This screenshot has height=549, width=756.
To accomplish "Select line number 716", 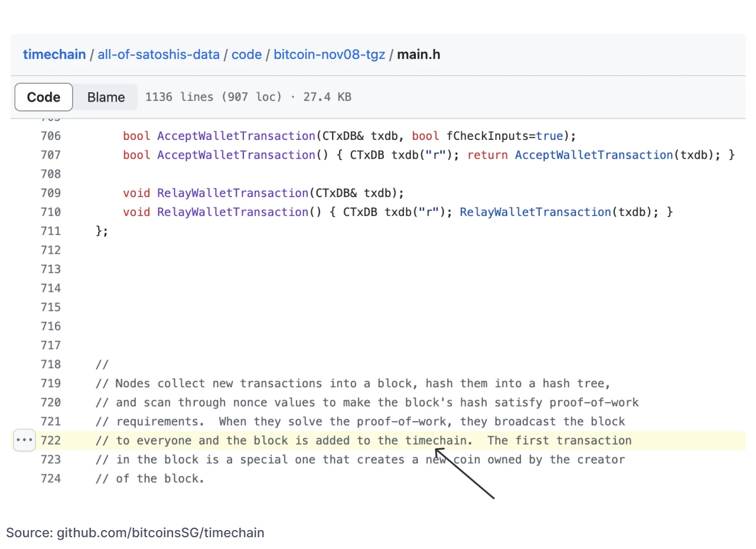I will (51, 326).
